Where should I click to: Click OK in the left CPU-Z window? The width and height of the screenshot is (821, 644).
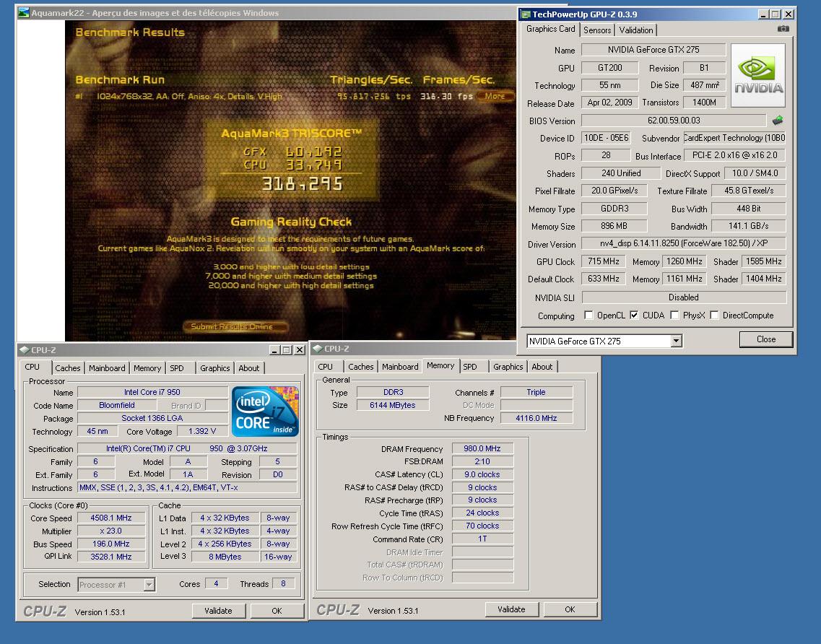[x=277, y=611]
